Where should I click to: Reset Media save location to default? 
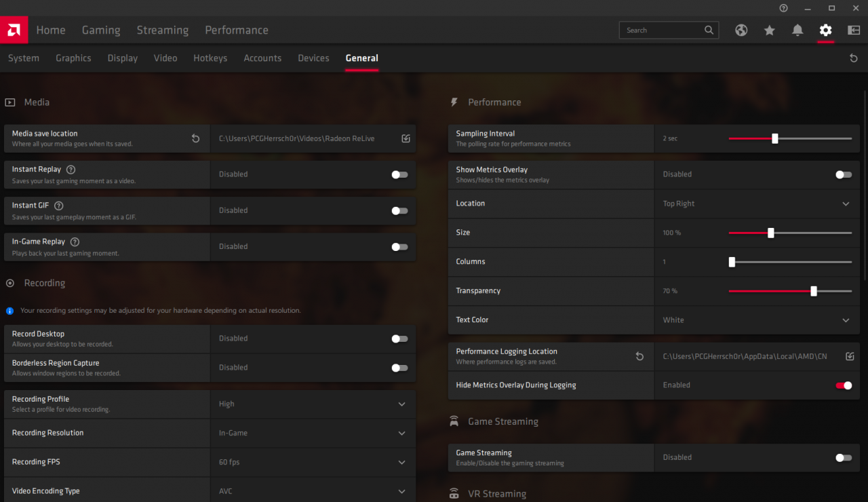(x=195, y=138)
